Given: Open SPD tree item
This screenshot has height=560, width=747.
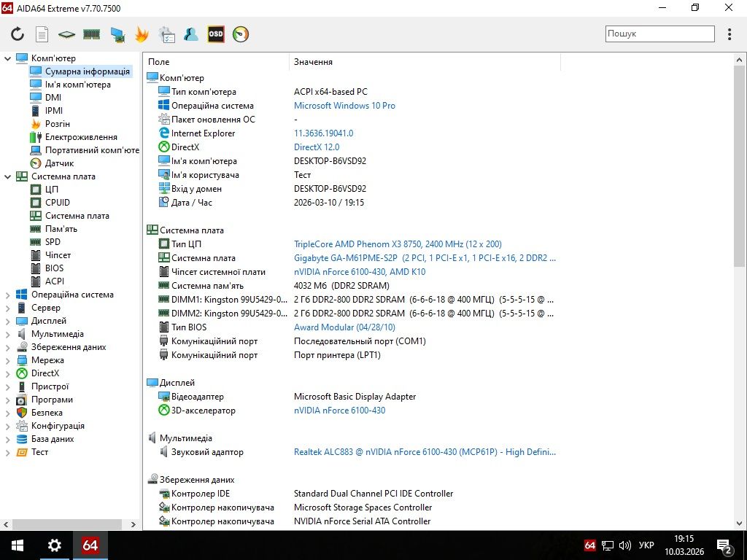Looking at the screenshot, I should (53, 242).
